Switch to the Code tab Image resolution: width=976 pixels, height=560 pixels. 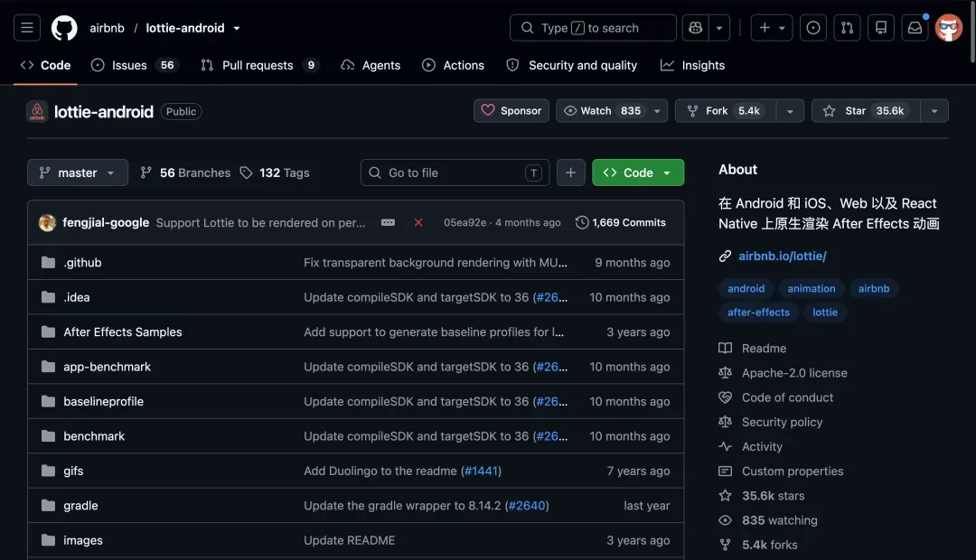coord(45,65)
